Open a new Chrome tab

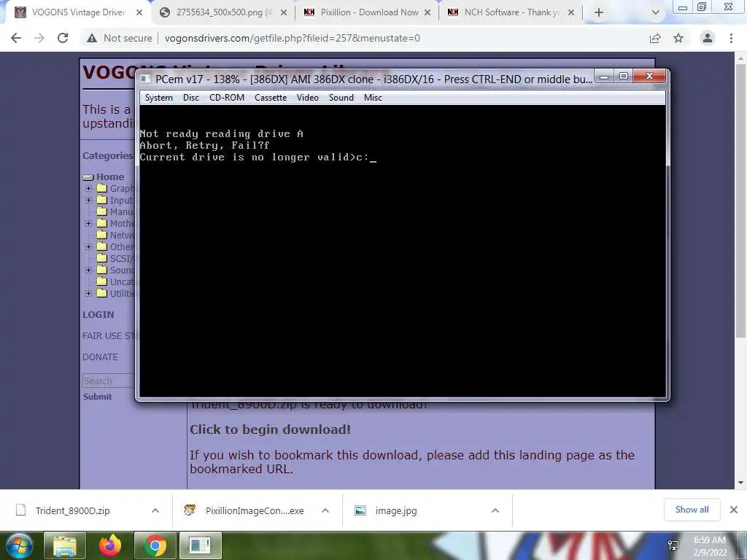[x=599, y=12]
